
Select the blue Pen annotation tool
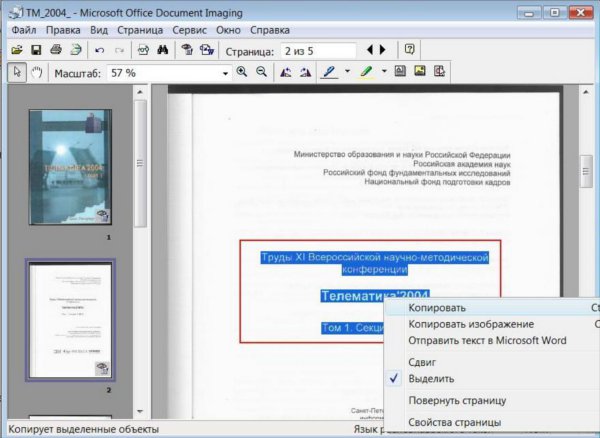point(329,72)
